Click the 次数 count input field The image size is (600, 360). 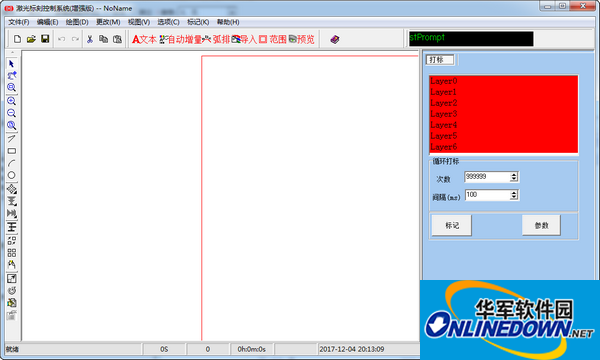(x=487, y=177)
